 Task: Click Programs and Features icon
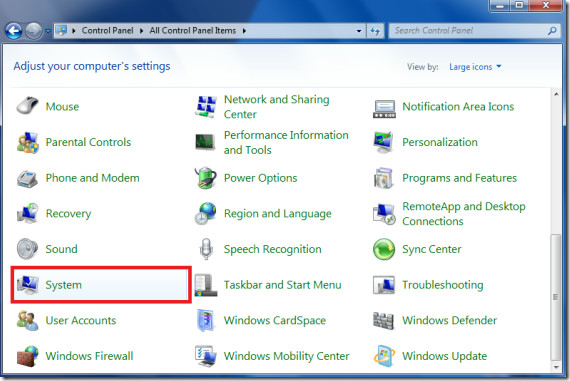pyautogui.click(x=384, y=178)
